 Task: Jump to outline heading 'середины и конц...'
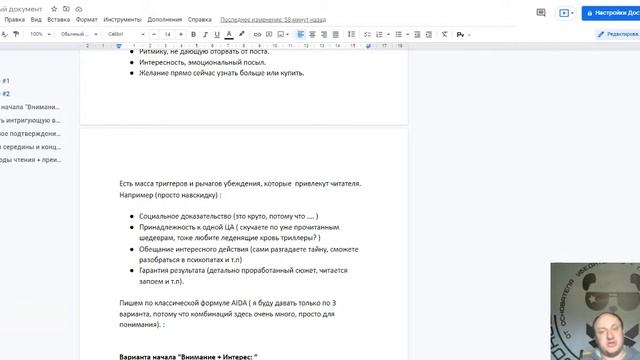[31, 147]
